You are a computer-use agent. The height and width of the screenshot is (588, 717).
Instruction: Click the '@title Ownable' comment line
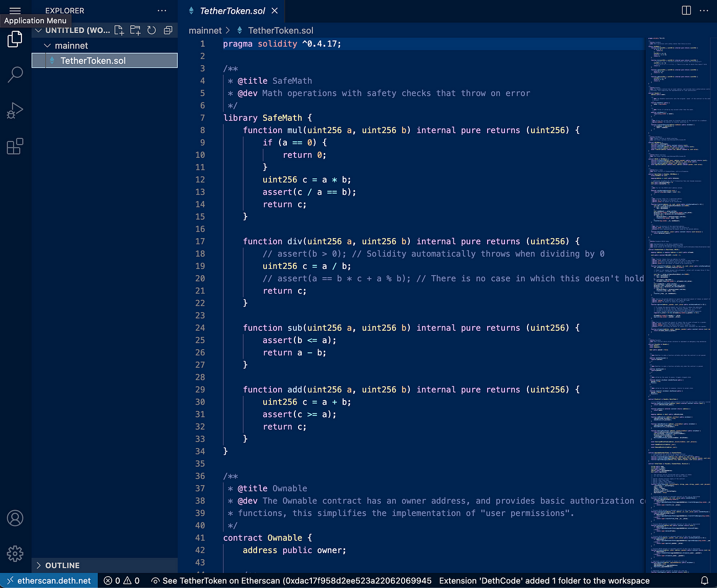267,489
